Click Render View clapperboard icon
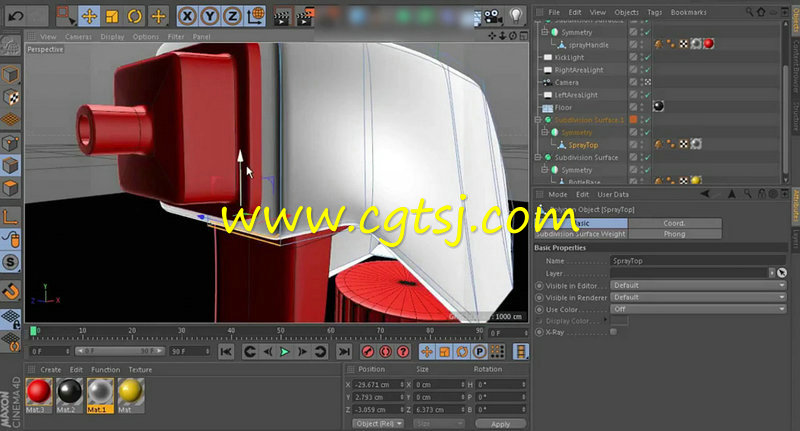Viewport: 800px width, 431px height. 282,16
